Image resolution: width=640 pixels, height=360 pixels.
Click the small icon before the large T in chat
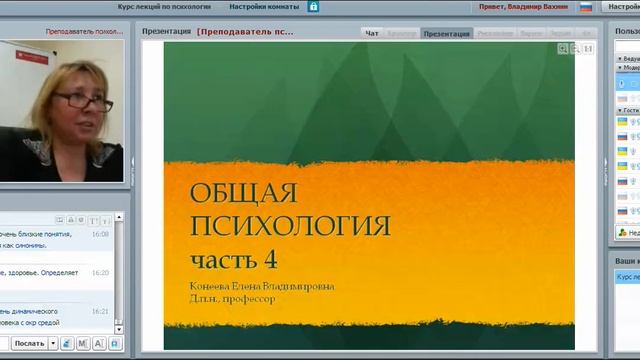pos(81,220)
